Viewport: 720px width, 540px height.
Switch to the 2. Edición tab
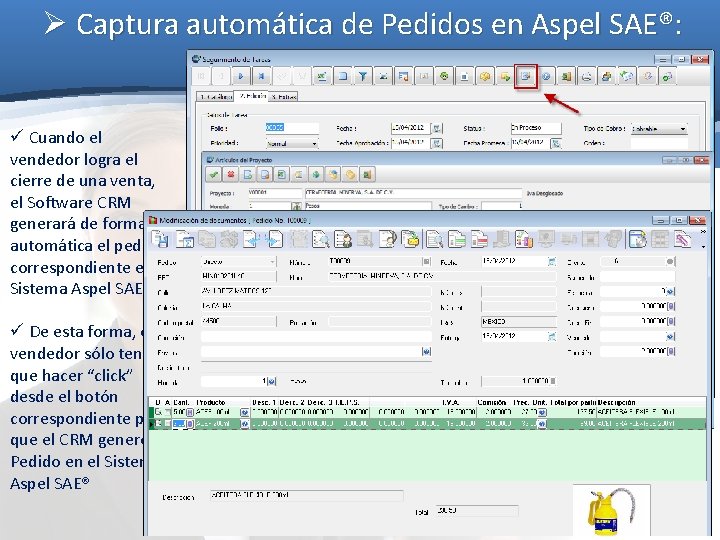click(x=252, y=96)
